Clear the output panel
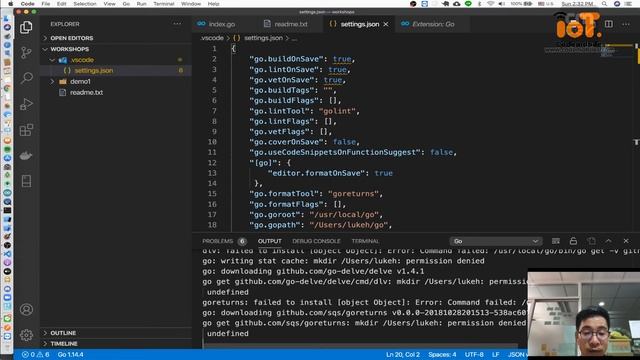Screen dimensions: 640x360 pyautogui.click(x=556, y=241)
